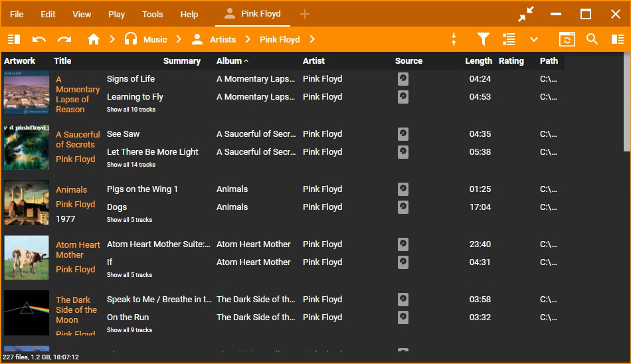The width and height of the screenshot is (631, 364).
Task: Expand the chevron after Pink Floyd breadcrumb
Action: click(x=312, y=39)
